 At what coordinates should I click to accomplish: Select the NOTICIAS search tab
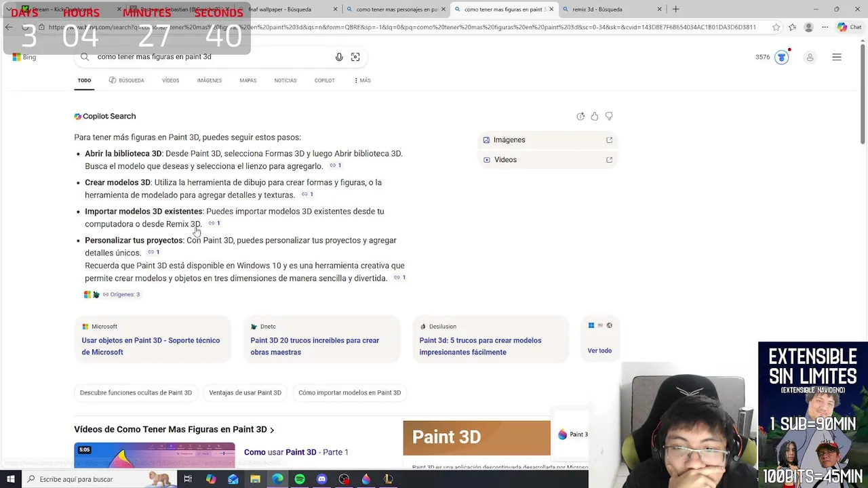pos(285,81)
